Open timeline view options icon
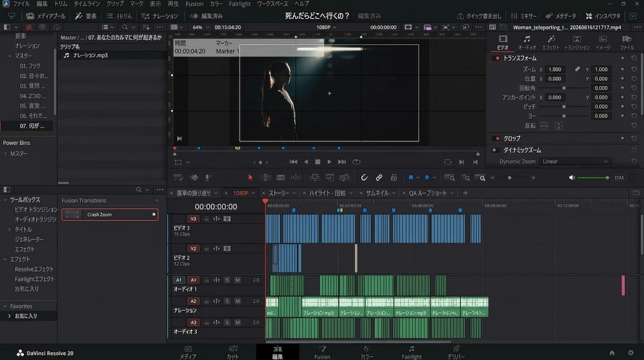This screenshot has height=360, width=644. [178, 177]
